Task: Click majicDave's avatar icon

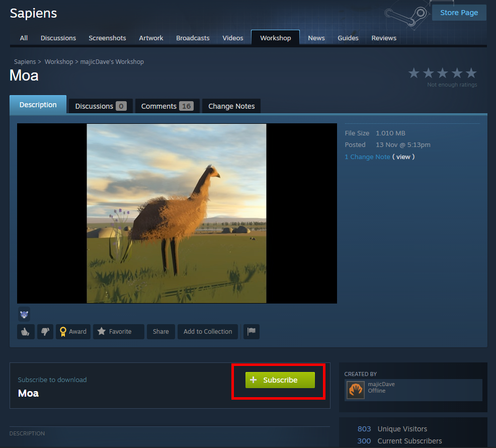Action: tap(356, 390)
